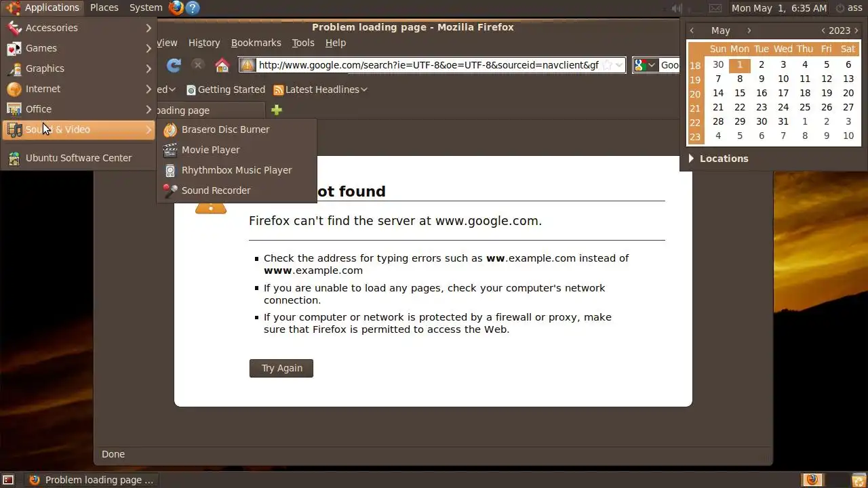Click Problem loading page taskbar button

(x=91, y=480)
